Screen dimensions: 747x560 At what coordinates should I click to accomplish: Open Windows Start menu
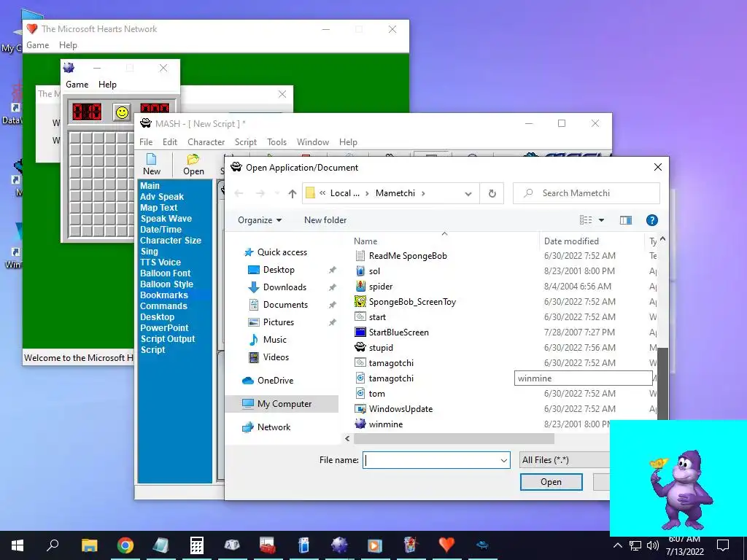tap(18, 545)
